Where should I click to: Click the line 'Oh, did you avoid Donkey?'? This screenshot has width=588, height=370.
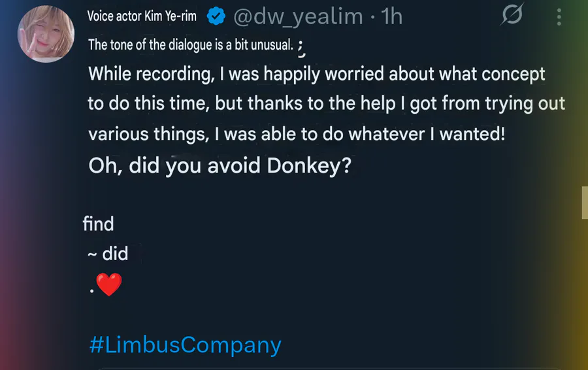pos(220,165)
